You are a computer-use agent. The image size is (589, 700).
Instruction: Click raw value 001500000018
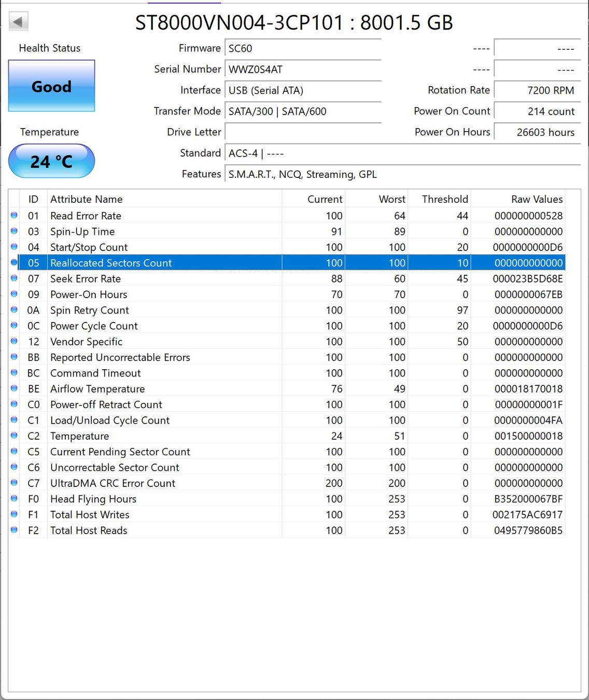pos(528,436)
